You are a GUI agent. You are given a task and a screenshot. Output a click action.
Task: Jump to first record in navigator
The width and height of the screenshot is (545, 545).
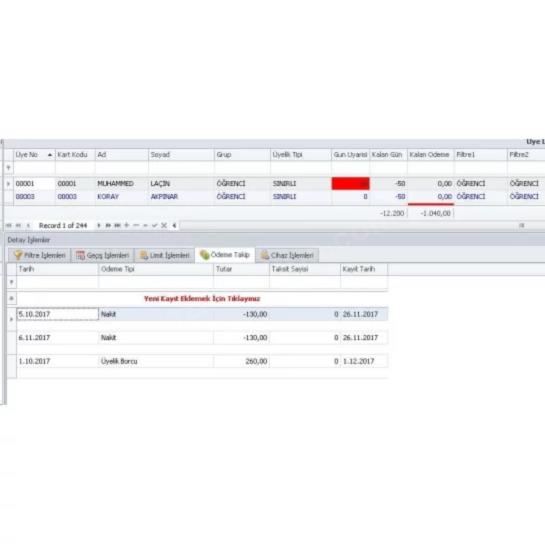click(9, 226)
